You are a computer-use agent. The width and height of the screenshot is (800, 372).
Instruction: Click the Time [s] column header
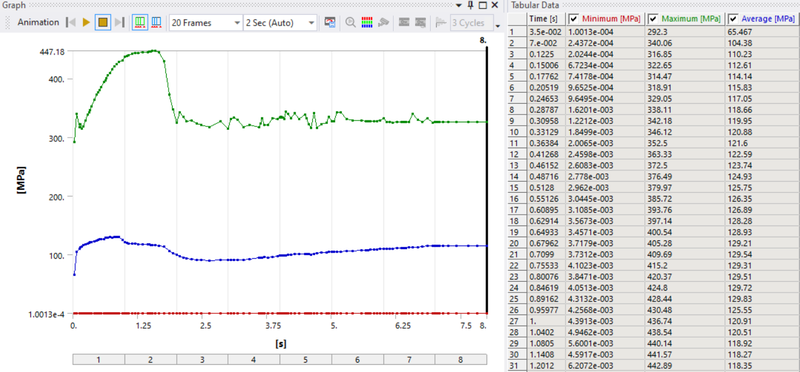(546, 19)
